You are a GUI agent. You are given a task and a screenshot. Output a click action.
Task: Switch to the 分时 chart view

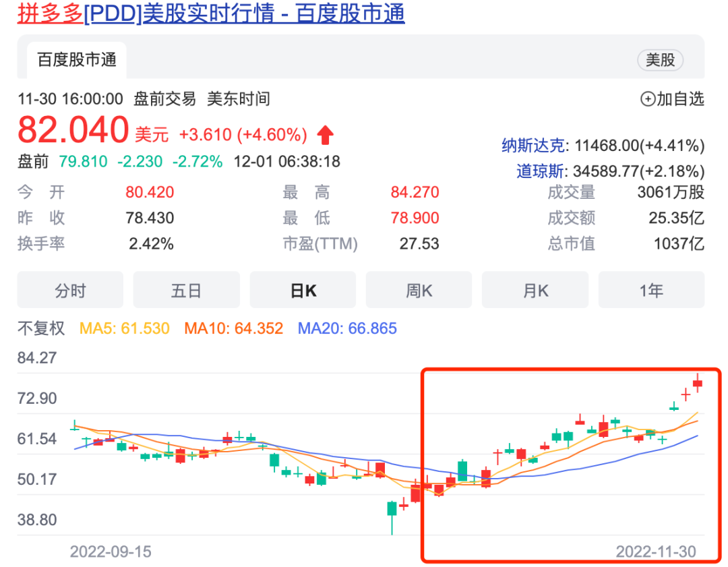[x=69, y=289]
